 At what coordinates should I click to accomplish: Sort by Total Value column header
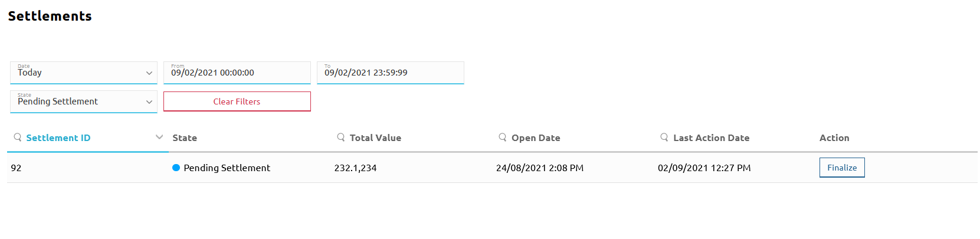(375, 138)
